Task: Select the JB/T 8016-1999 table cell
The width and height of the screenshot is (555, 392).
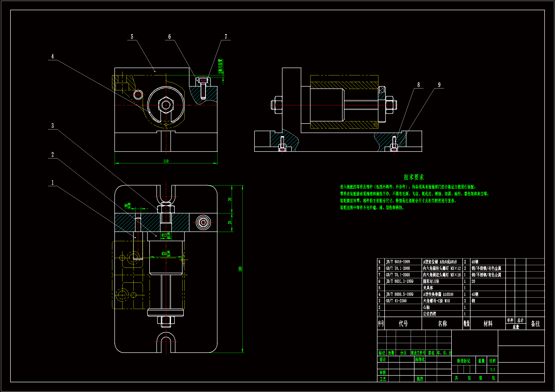Action: (398, 262)
